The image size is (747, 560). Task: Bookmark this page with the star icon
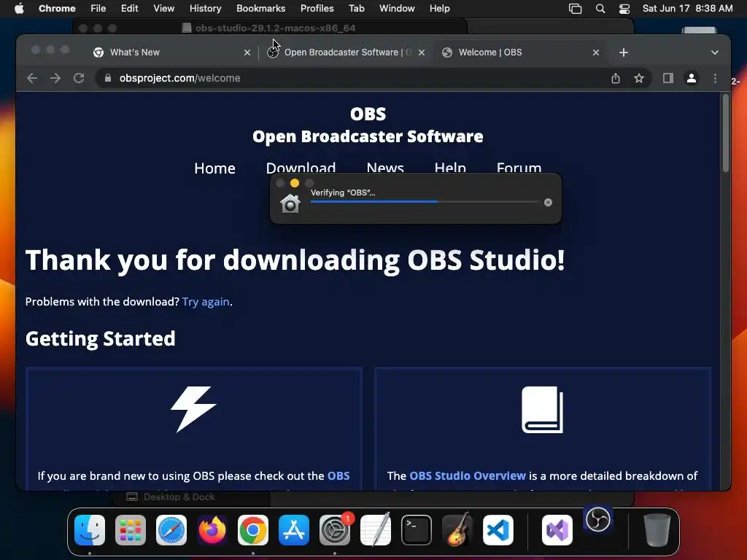pyautogui.click(x=639, y=78)
